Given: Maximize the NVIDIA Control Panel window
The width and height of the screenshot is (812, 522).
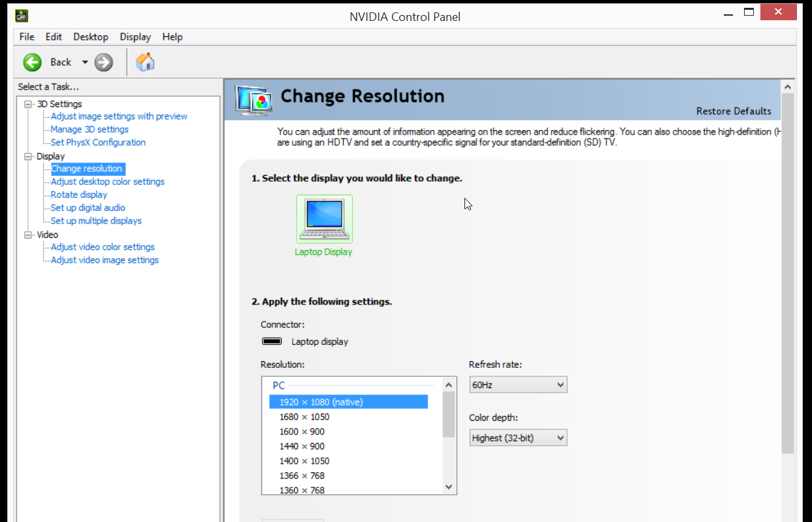Looking at the screenshot, I should pyautogui.click(x=749, y=12).
